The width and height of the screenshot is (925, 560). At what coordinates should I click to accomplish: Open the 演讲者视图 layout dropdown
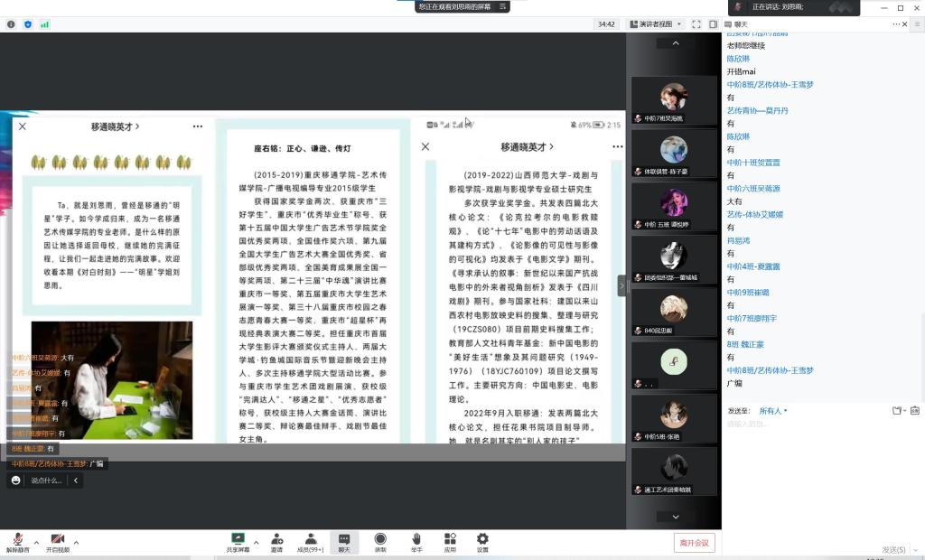(656, 24)
